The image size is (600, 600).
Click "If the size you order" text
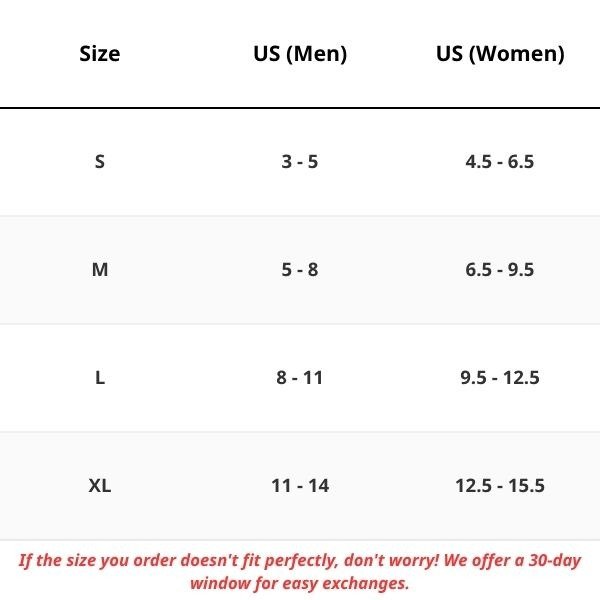point(100,561)
